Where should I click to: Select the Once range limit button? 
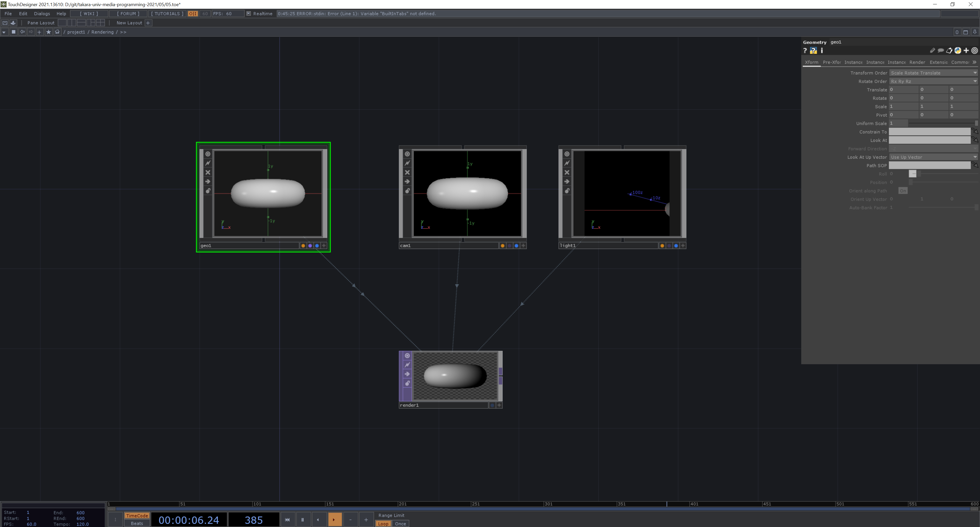(400, 524)
